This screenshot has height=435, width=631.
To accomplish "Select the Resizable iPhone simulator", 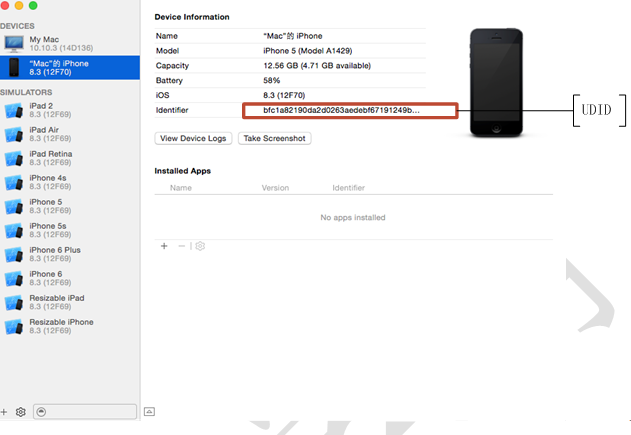I will (70, 326).
